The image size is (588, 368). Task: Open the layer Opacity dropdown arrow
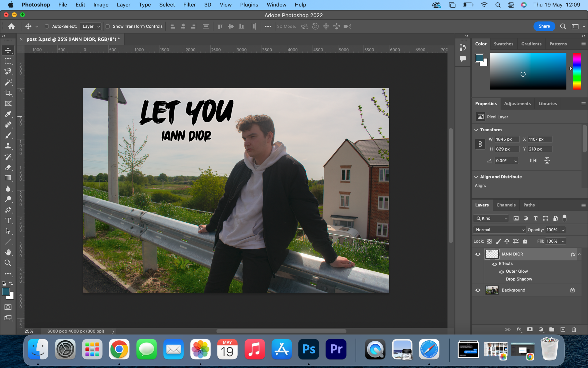(x=563, y=230)
